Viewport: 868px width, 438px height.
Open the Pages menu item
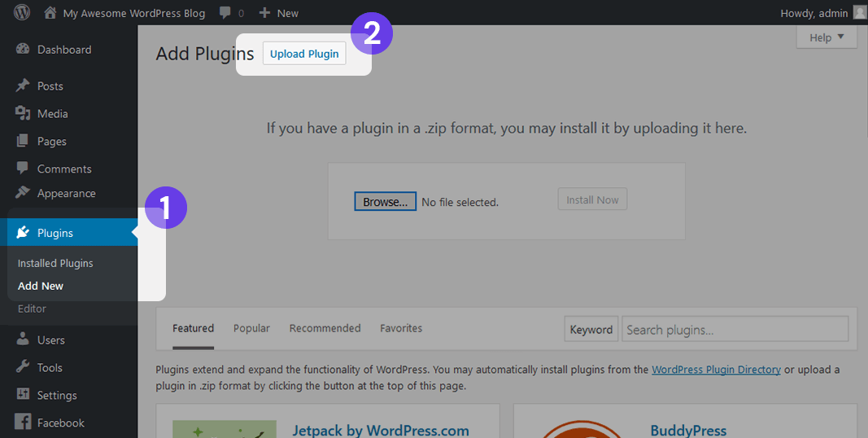52,141
